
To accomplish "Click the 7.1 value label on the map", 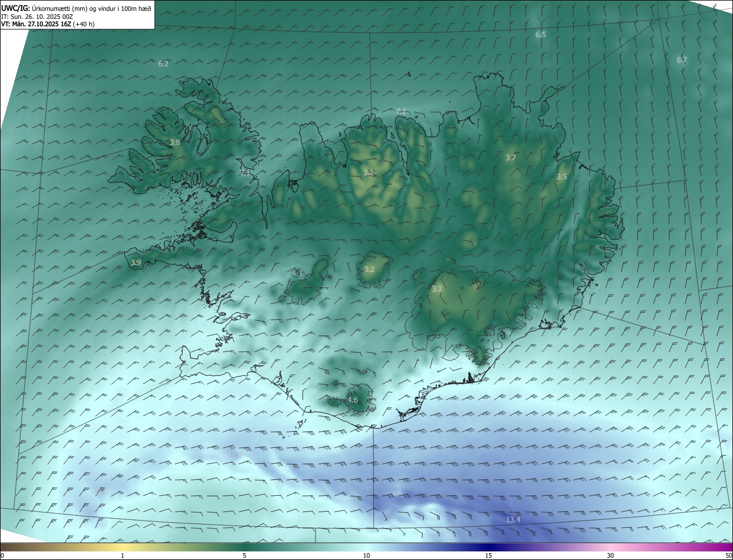I will pos(245,172).
